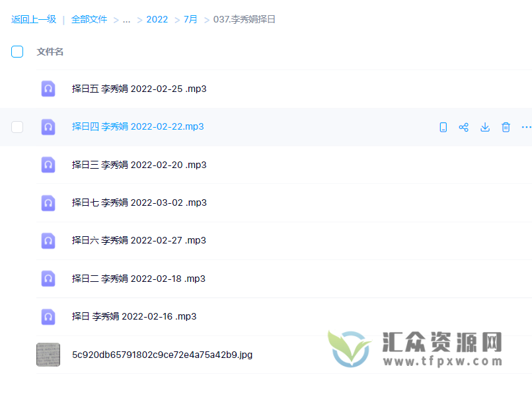Click the audio icon beside 择日二 李秀娟
The height and width of the screenshot is (397, 532).
[48, 278]
